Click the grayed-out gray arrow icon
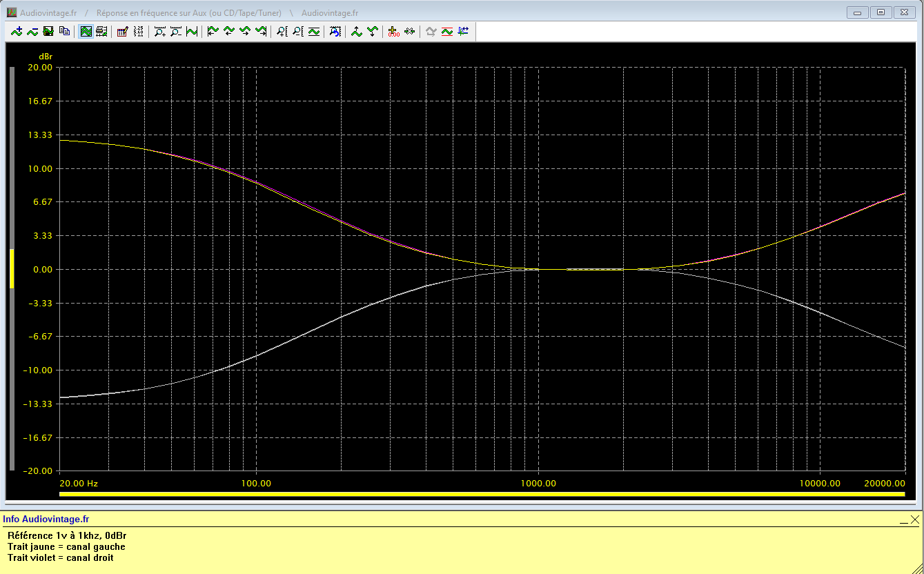924x574 pixels. tap(431, 31)
